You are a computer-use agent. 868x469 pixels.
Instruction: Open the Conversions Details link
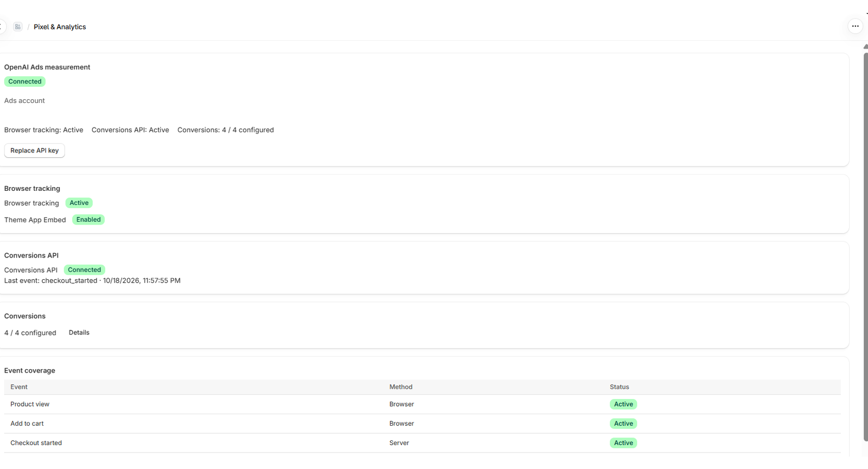coord(79,332)
